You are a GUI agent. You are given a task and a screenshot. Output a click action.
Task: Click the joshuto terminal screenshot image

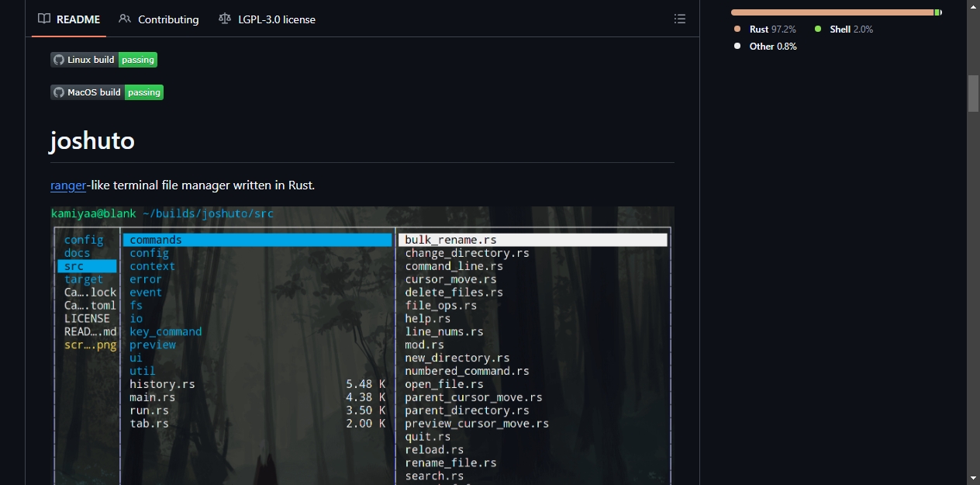pos(362,345)
